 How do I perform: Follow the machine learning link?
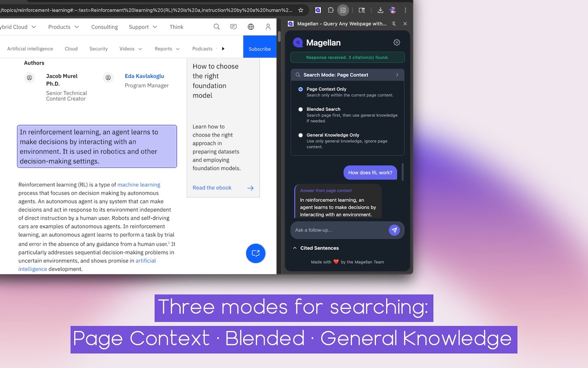(139, 184)
